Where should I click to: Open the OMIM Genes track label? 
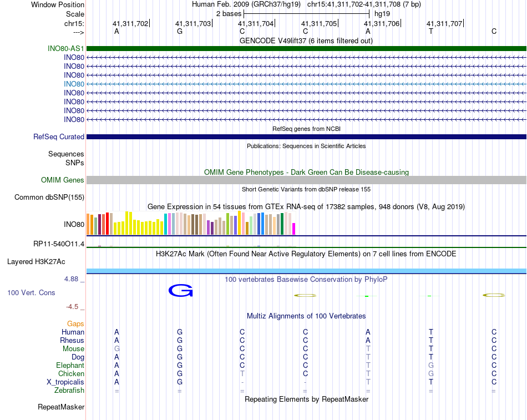coord(63,180)
